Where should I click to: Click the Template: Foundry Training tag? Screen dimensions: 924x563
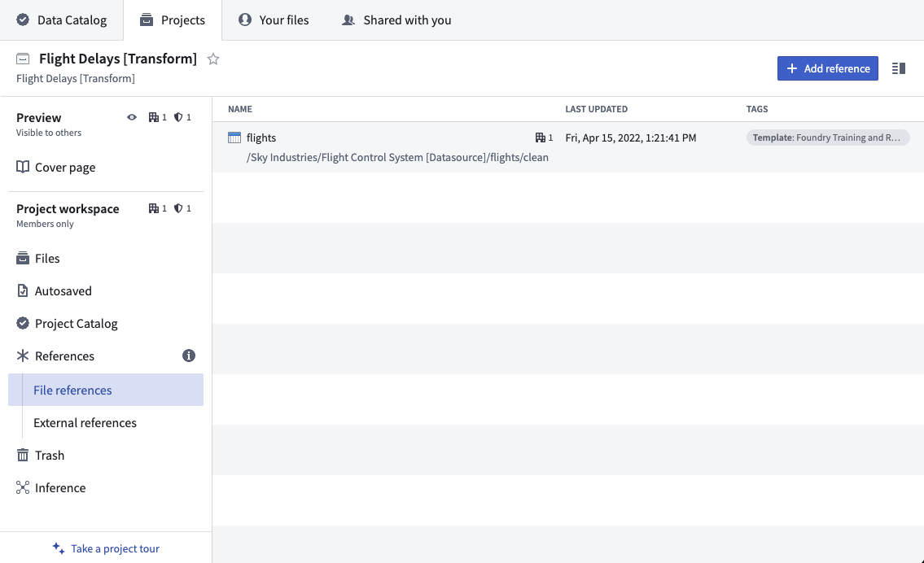(828, 137)
